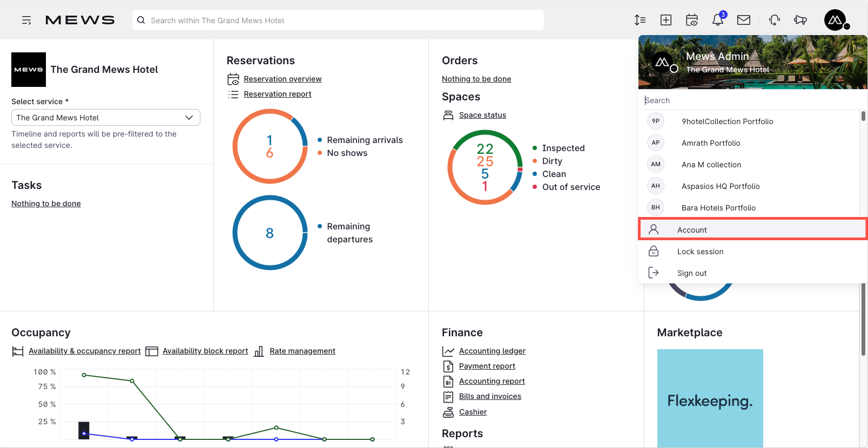Open the Reservation overview link

pos(282,79)
